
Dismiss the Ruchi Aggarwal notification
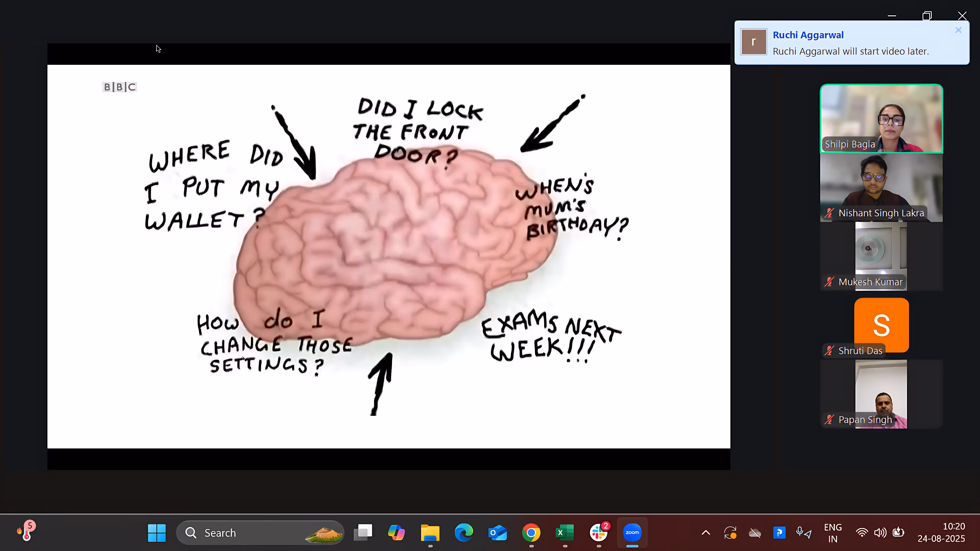tap(958, 30)
